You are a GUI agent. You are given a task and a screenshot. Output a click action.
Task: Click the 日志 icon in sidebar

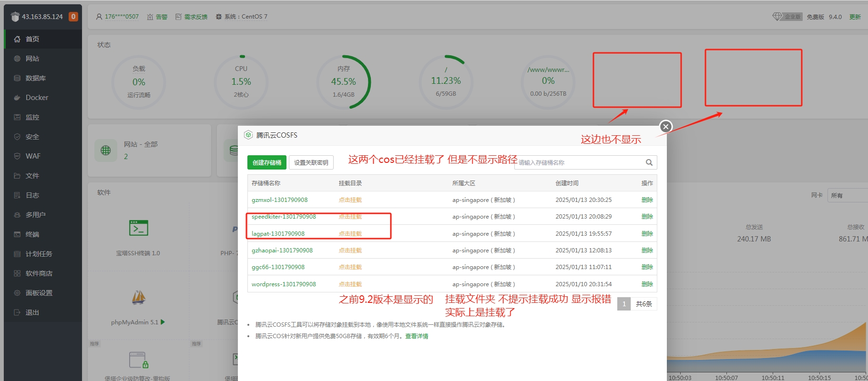(17, 195)
